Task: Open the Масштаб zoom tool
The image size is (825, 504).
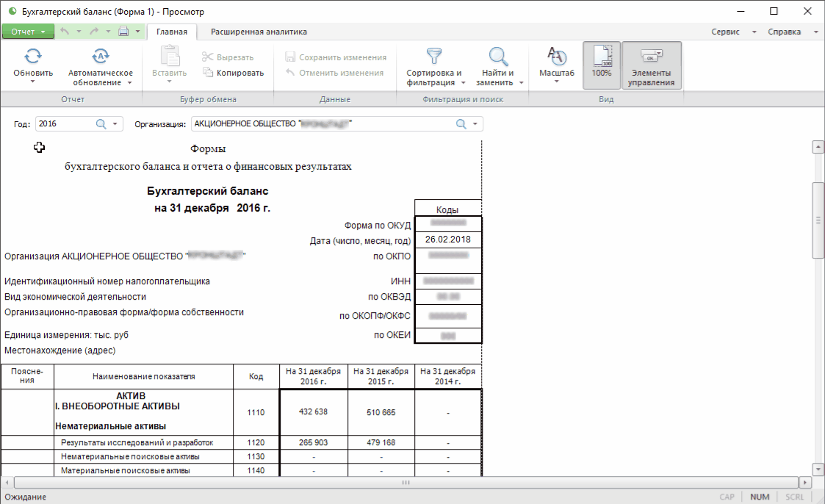Action: [x=556, y=56]
